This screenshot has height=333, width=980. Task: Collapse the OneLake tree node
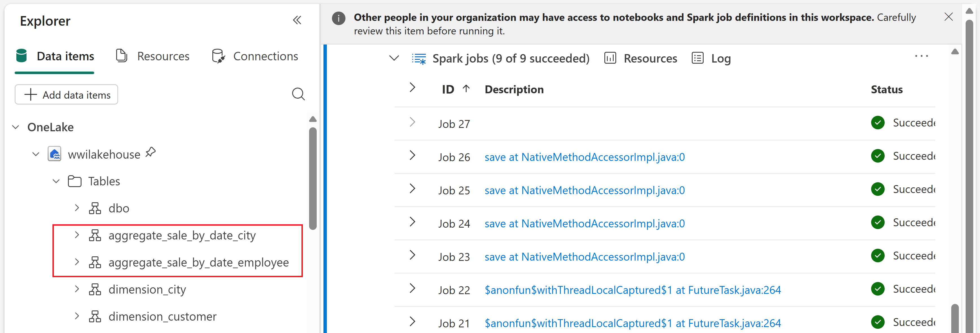[x=16, y=127]
